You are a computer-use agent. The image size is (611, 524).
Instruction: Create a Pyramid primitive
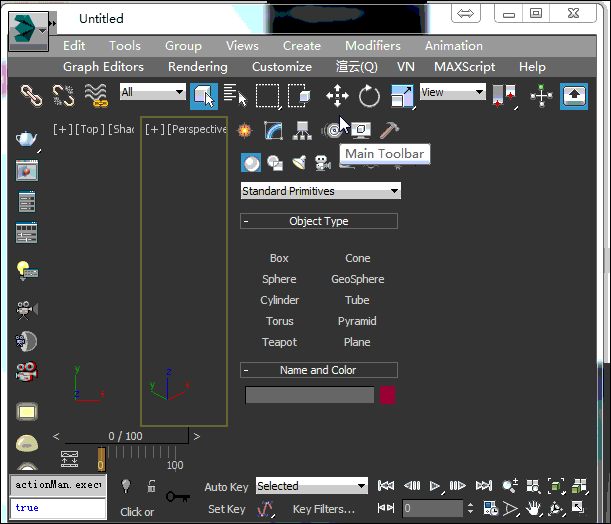point(357,321)
